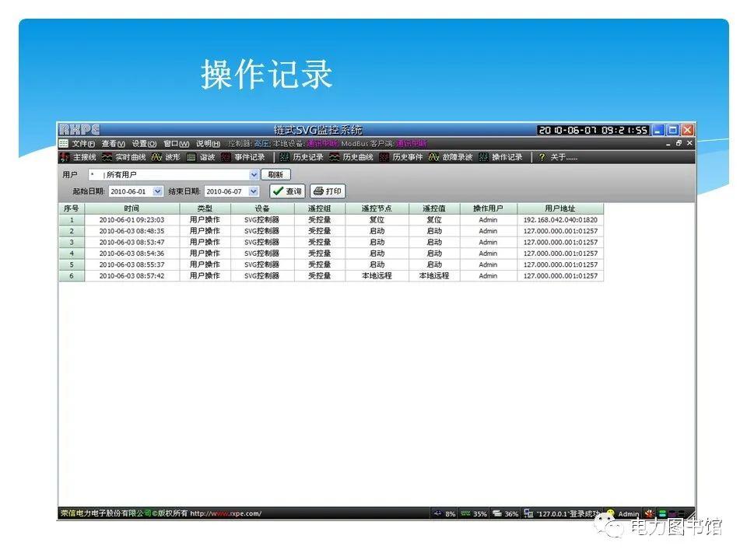Open the 文件 menu
Viewport: 747px width, 560px height.
83,143
